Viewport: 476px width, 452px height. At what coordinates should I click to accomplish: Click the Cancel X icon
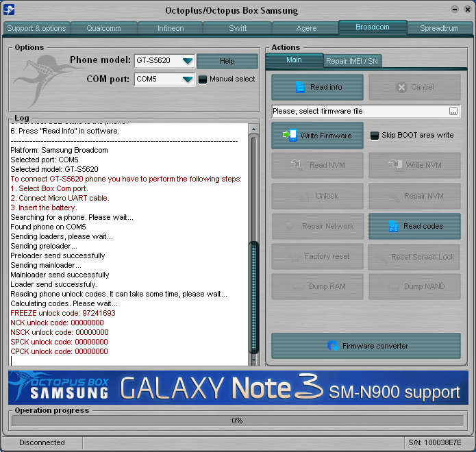click(x=401, y=87)
